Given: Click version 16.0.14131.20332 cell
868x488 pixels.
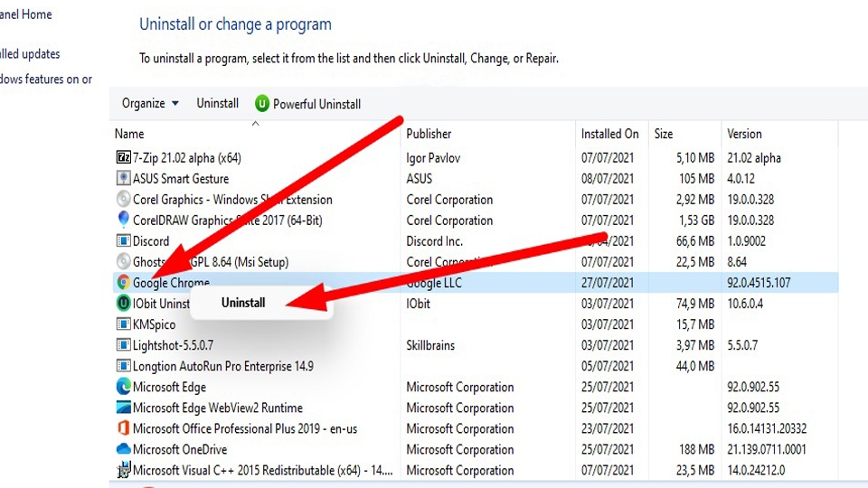Looking at the screenshot, I should 767,428.
